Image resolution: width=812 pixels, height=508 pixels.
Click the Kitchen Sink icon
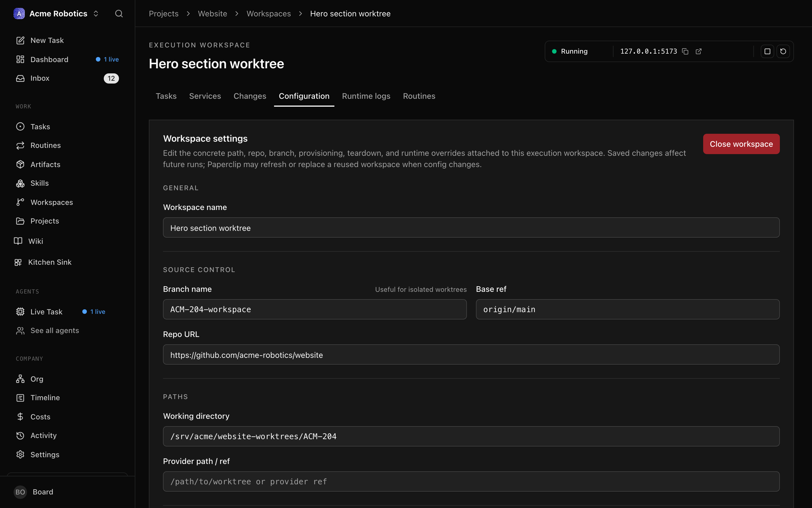tap(18, 262)
